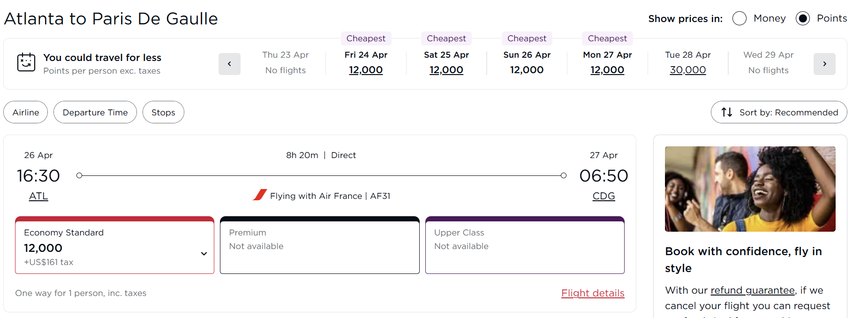
Task: Click the refund guarantee link
Action: tap(753, 290)
